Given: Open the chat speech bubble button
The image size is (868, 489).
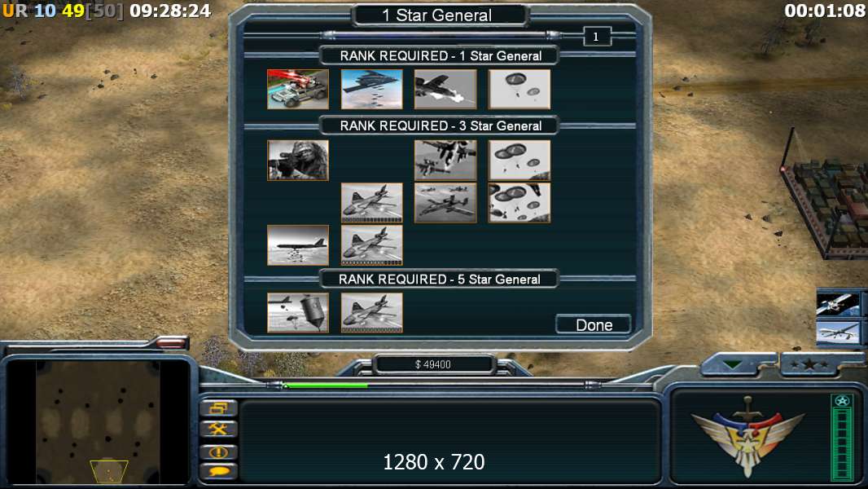Looking at the screenshot, I should (x=219, y=471).
